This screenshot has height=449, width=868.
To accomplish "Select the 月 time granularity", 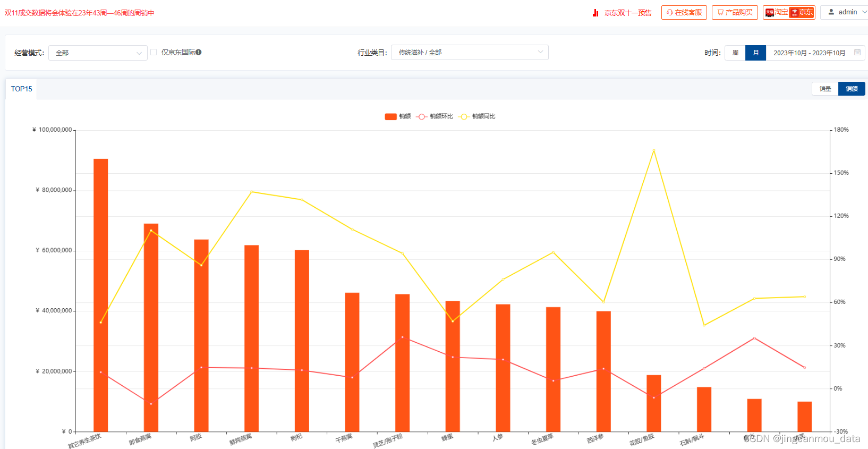I will [x=756, y=53].
